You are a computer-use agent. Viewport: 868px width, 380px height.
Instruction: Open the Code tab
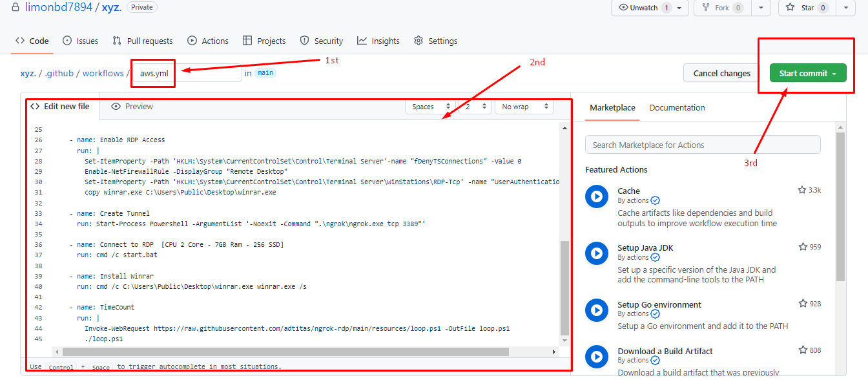pyautogui.click(x=32, y=41)
